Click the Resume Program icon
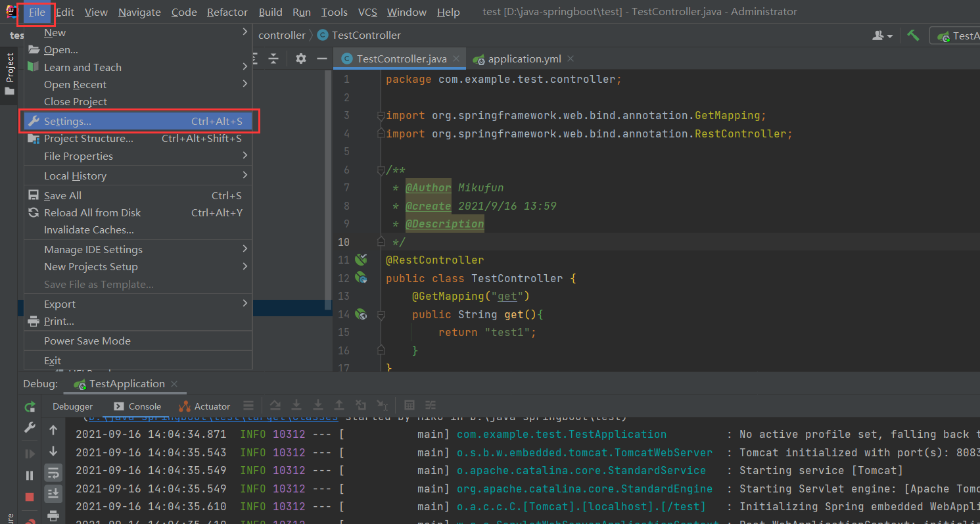This screenshot has width=980, height=524. pos(30,454)
